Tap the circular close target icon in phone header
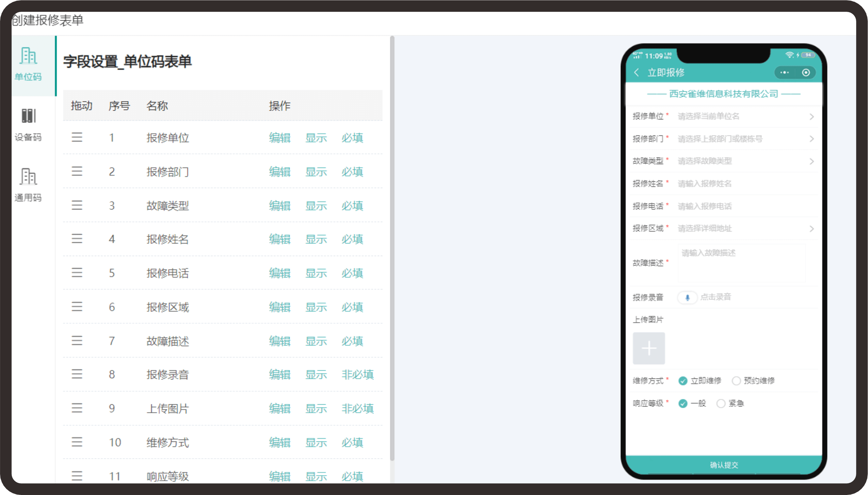 tap(806, 72)
